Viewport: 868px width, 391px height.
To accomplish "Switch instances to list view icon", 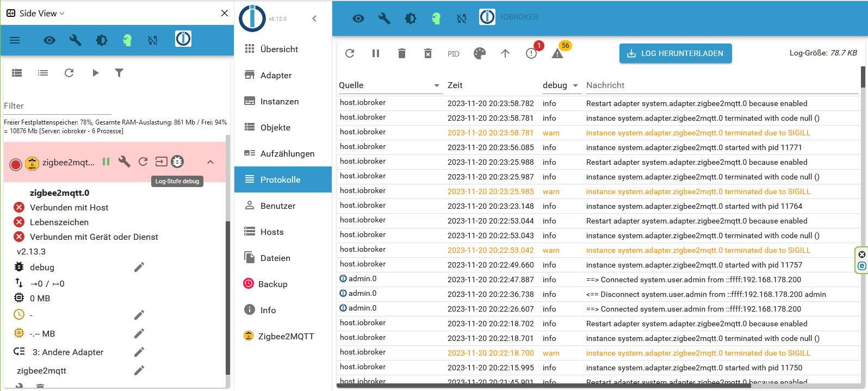I will coord(43,73).
